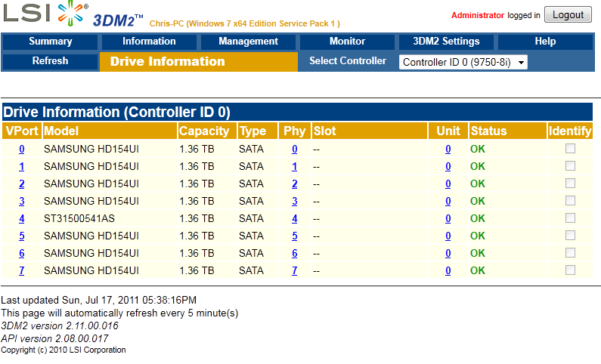Open VPort 1 link

click(21, 166)
